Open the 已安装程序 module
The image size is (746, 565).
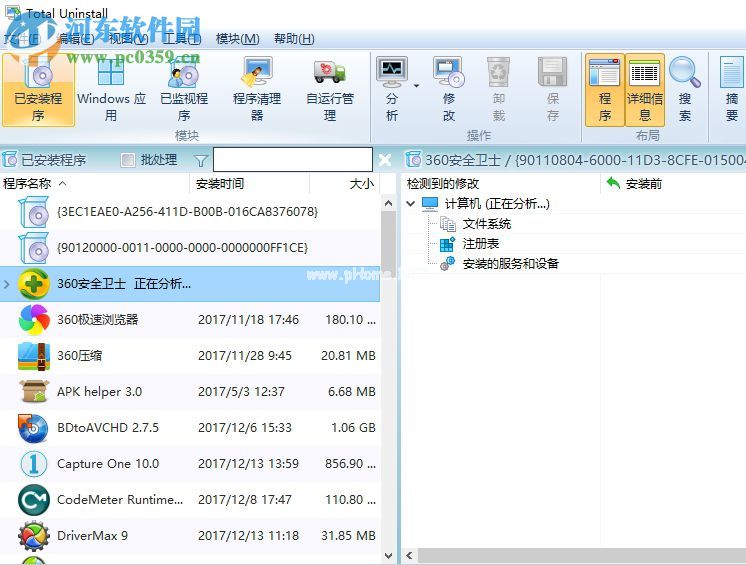click(x=38, y=89)
